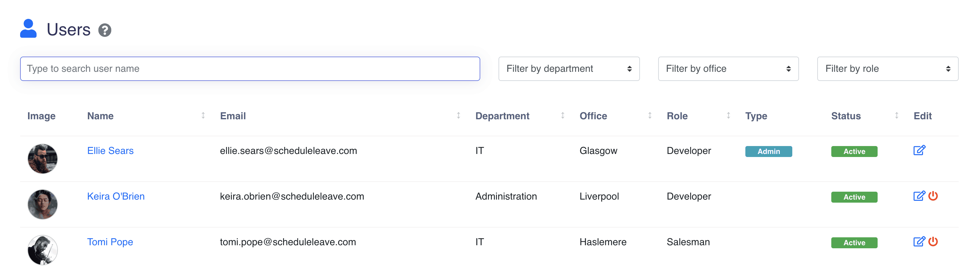The image size is (980, 272).
Task: Click the help question mark icon beside Users
Action: coord(105,30)
